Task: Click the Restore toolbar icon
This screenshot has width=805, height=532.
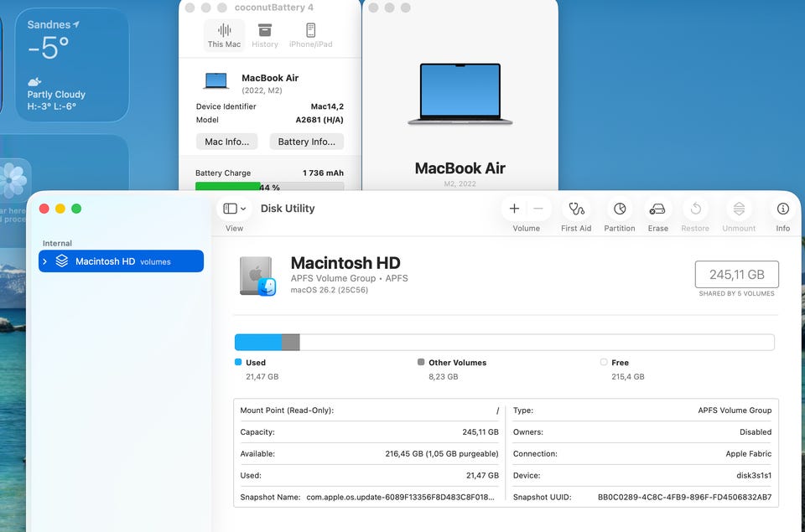Action: click(695, 209)
